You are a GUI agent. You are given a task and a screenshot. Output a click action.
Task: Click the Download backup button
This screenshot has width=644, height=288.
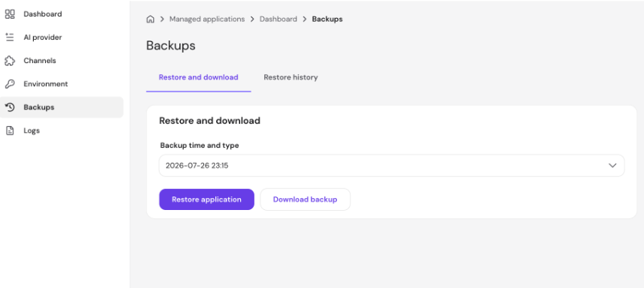pos(305,199)
